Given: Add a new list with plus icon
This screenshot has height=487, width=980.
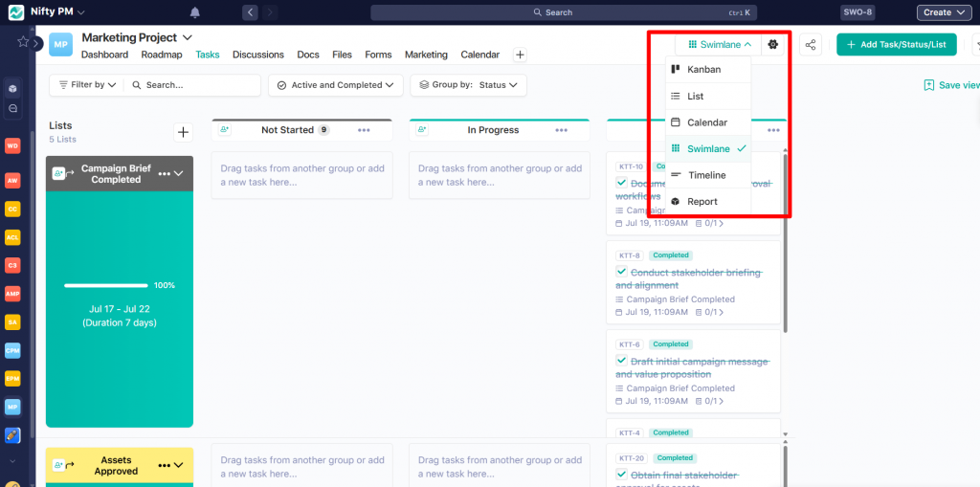Looking at the screenshot, I should click(183, 132).
